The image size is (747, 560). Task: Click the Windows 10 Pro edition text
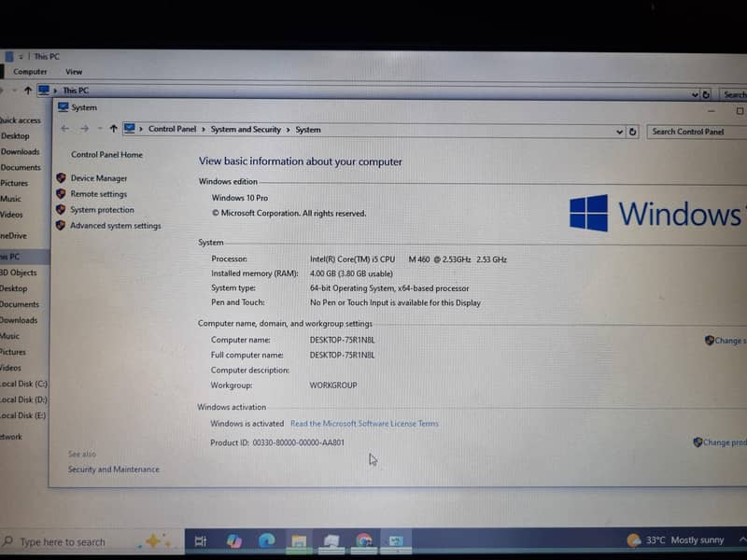tap(240, 198)
